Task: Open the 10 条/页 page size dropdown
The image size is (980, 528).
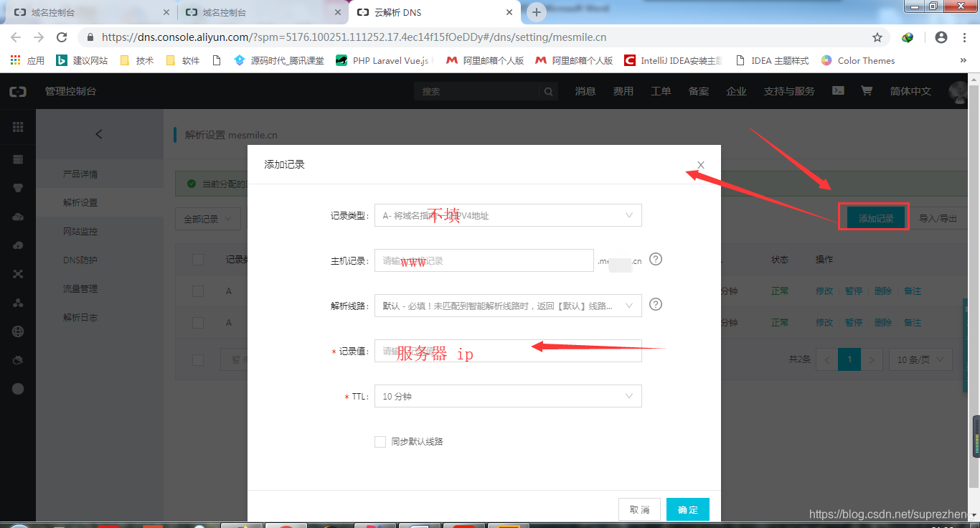Action: pyautogui.click(x=920, y=359)
